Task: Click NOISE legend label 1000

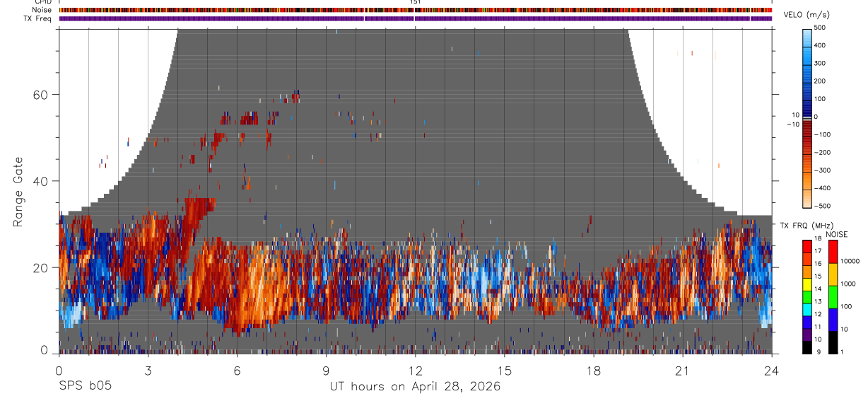Action: pos(848,284)
